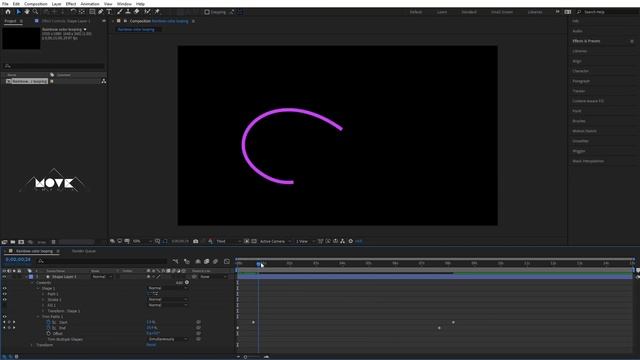Select the Zoom magnifier tool
Image resolution: width=640 pixels, height=360 pixels.
(x=36, y=12)
